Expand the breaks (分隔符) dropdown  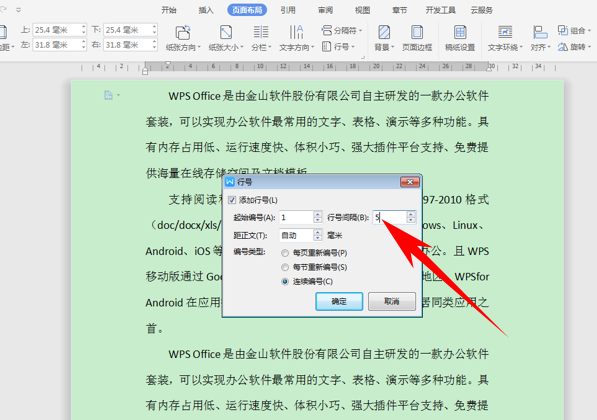pos(342,30)
